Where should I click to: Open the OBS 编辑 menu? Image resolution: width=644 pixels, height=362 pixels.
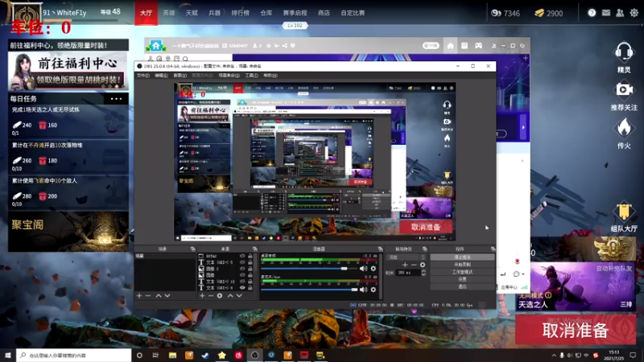[161, 76]
